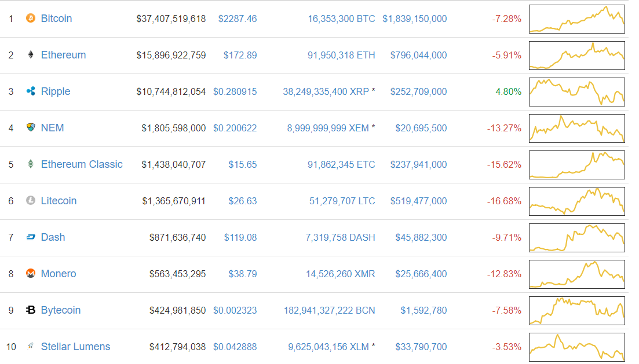Click the Bitcoin coin icon
This screenshot has height=364, width=639.
click(x=31, y=19)
